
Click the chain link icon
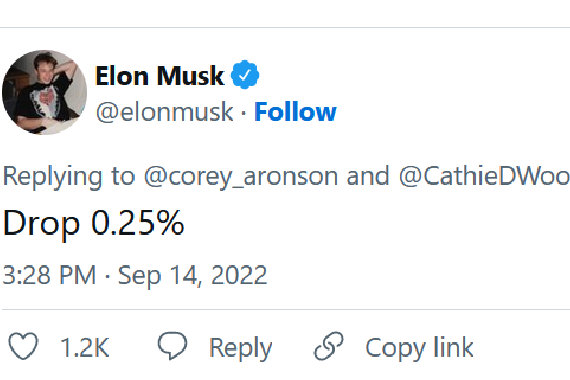click(x=329, y=346)
